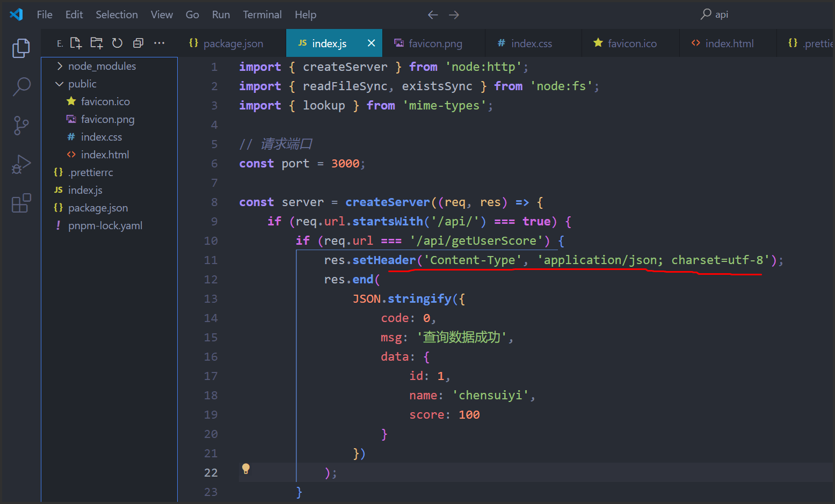Click line number 8 in the gutter
Image resolution: width=835 pixels, height=504 pixels.
(214, 202)
